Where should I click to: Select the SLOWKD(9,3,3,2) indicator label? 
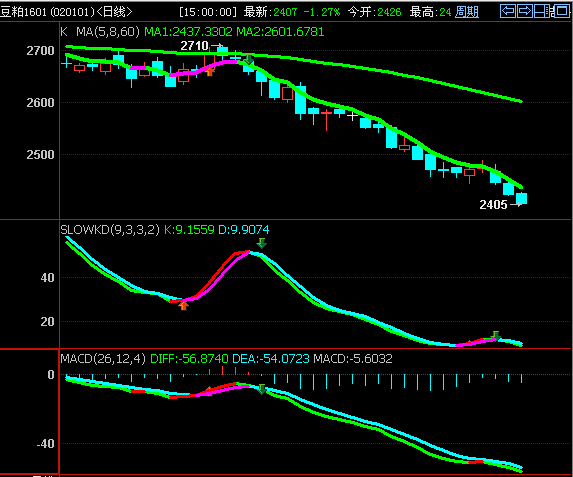(110, 230)
